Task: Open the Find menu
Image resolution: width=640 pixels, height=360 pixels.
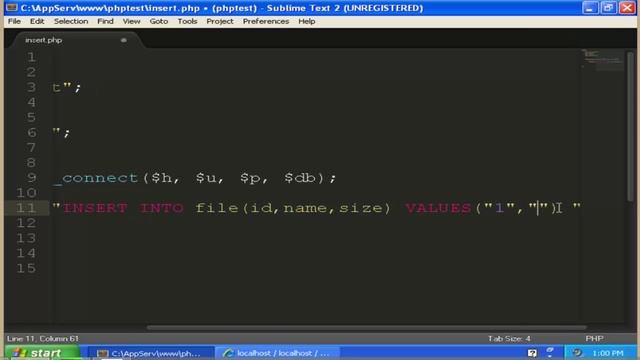Action: coord(105,21)
